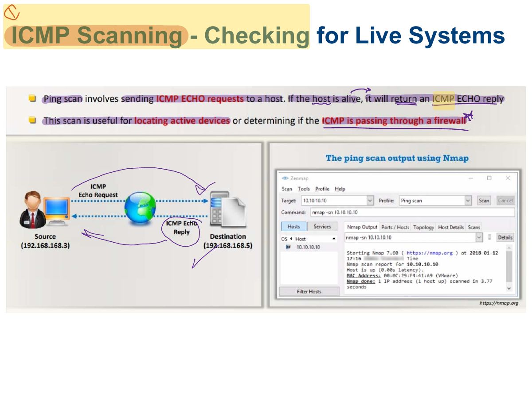Click the globe icon in the ICMP diagram

pyautogui.click(x=140, y=207)
